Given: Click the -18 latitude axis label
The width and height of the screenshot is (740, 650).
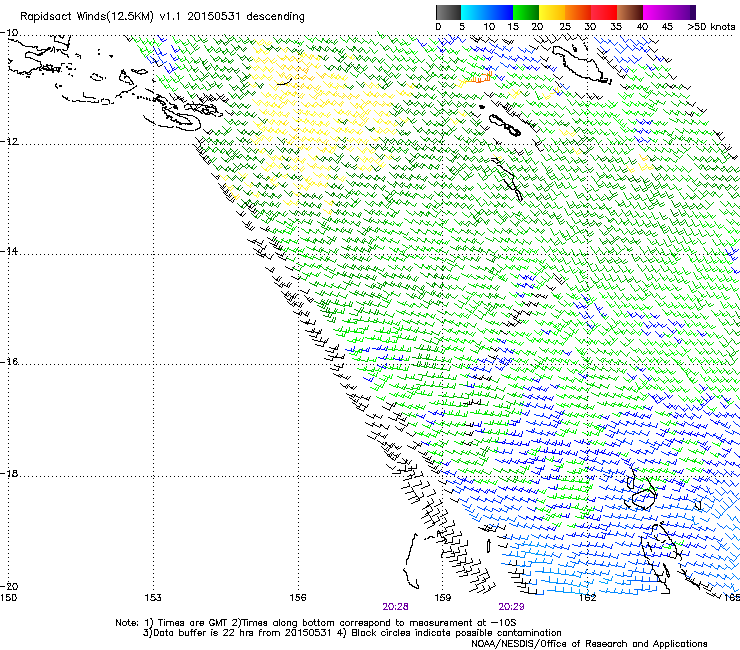Looking at the screenshot, I should pyautogui.click(x=9, y=473).
